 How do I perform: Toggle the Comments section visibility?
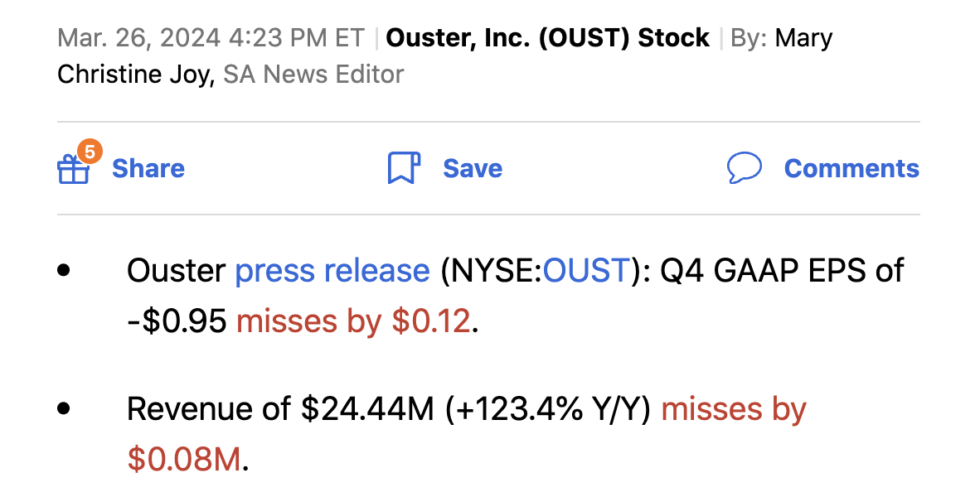tap(851, 168)
